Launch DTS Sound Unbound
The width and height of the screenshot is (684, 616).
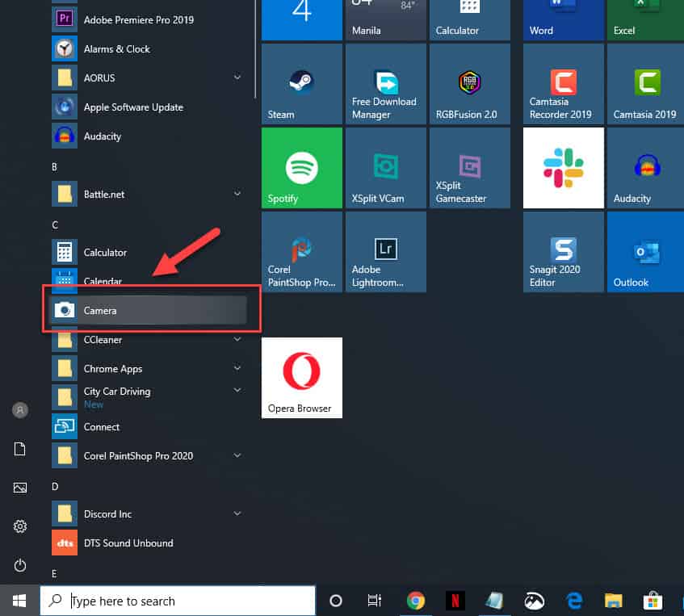pos(149,543)
